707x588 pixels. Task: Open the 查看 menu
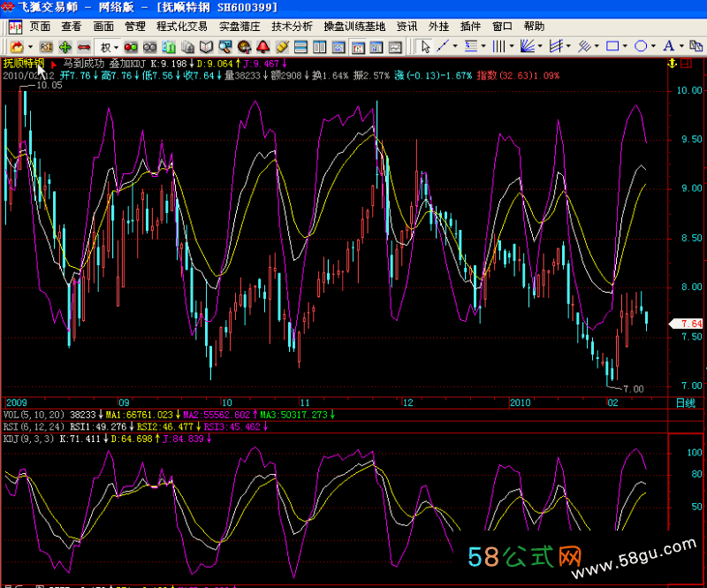[72, 27]
